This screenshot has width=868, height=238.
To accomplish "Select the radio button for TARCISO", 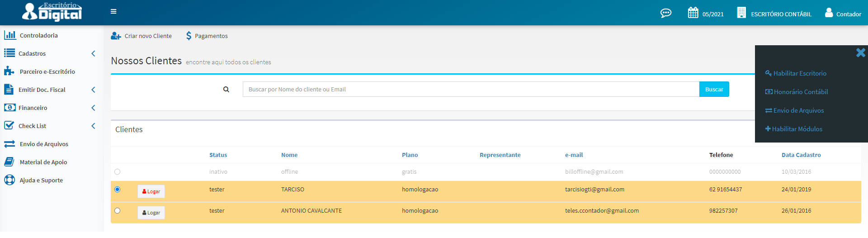I will tap(118, 190).
